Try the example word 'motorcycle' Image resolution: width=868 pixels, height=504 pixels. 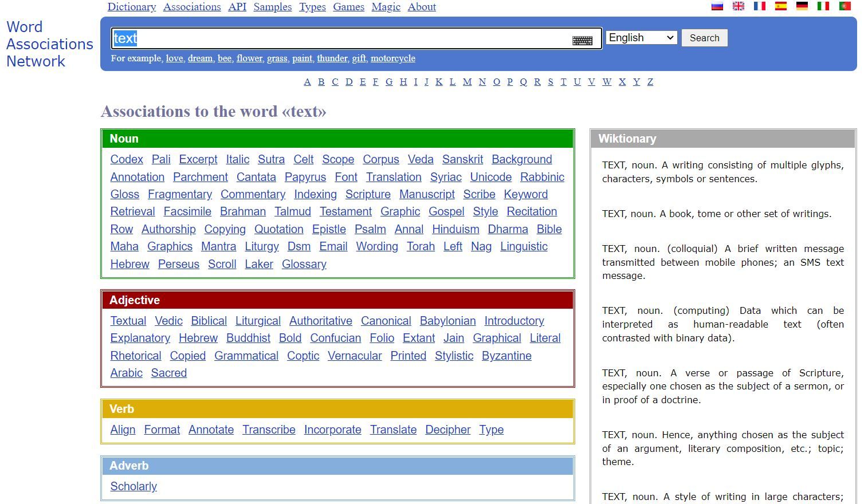click(393, 58)
